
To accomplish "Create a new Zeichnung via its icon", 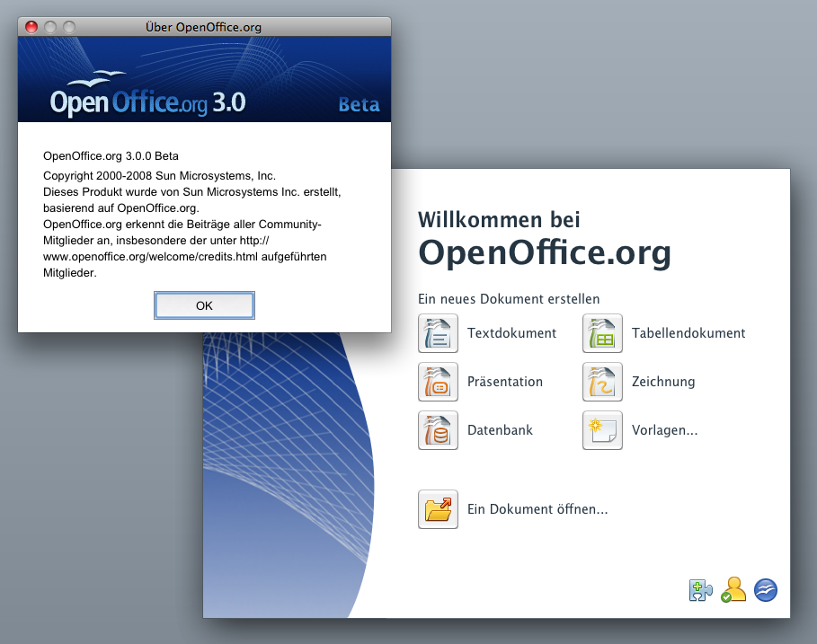I will click(602, 382).
